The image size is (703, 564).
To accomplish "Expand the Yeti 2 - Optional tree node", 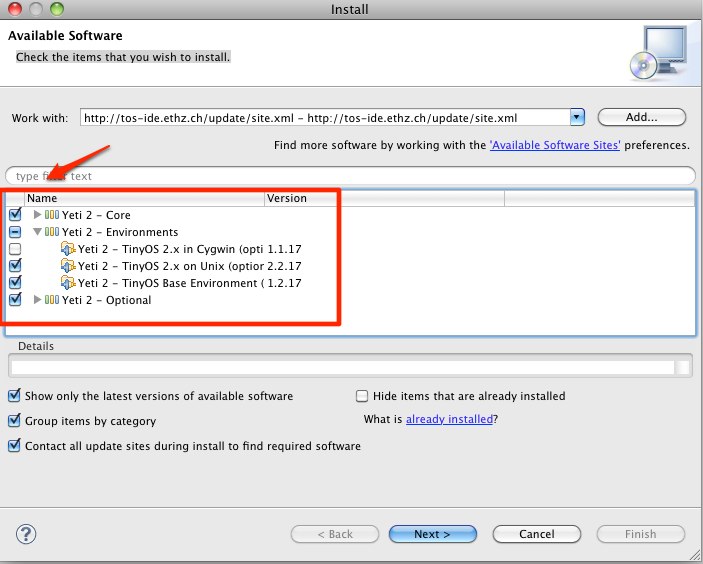I will pyautogui.click(x=38, y=299).
